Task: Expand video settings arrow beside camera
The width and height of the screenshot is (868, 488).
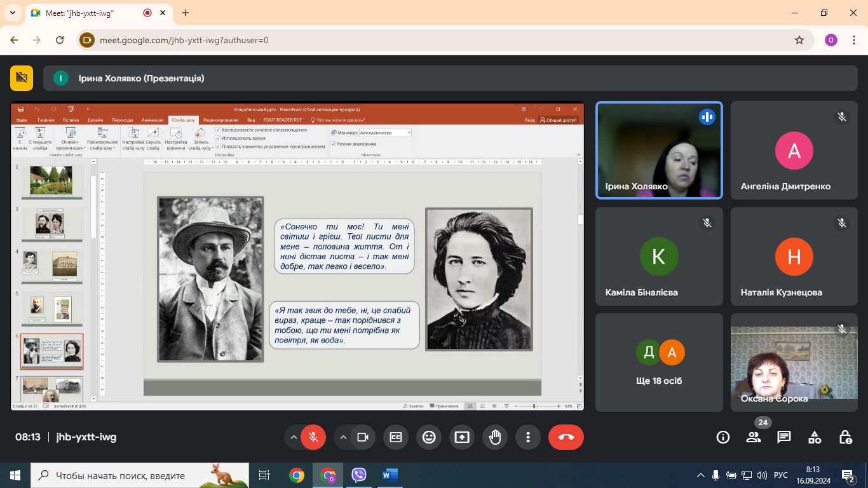Action: click(x=343, y=437)
